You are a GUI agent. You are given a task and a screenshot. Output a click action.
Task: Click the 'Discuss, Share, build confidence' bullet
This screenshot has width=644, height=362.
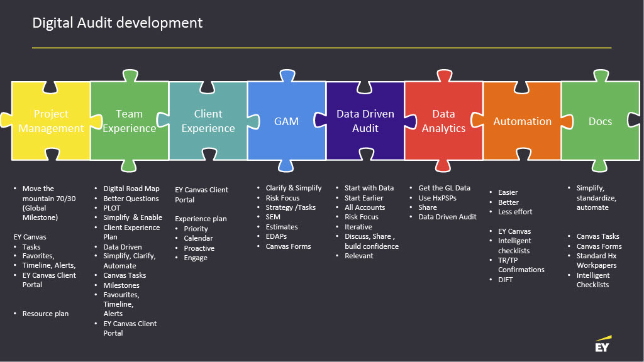point(371,241)
